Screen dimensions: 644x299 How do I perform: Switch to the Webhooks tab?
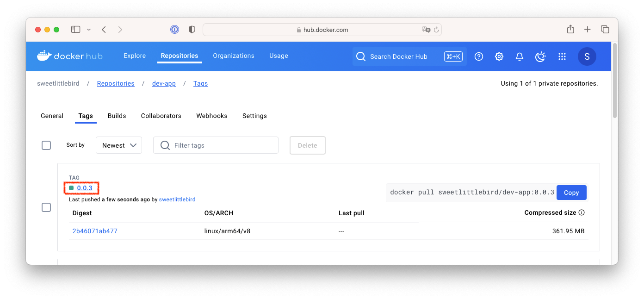tap(212, 116)
